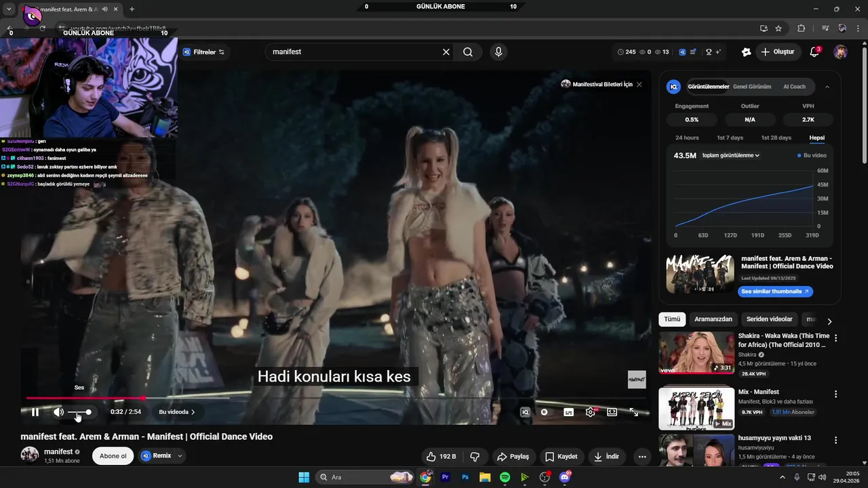Open the 'toplam görüntülenme' dropdown
Screen dimensions: 868x488
coord(730,155)
